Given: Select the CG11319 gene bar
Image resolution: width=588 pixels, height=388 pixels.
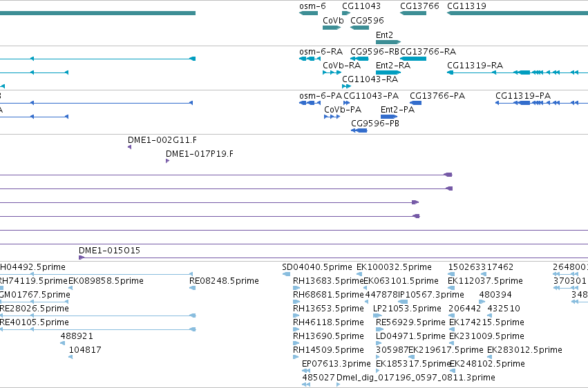Looking at the screenshot, I should click(x=518, y=13).
